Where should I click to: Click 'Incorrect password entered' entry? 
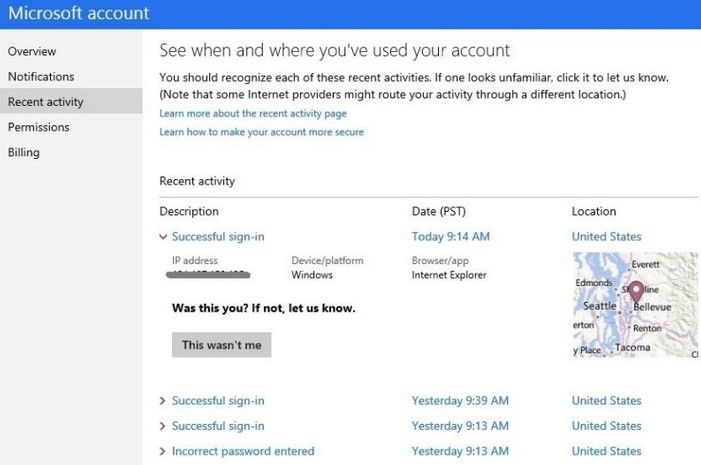point(243,451)
